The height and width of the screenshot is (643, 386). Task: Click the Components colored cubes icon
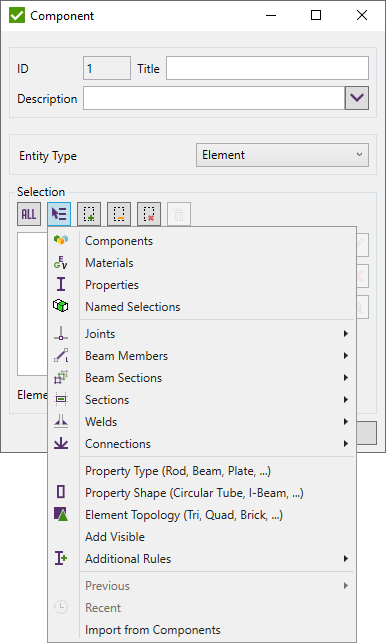pos(61,240)
